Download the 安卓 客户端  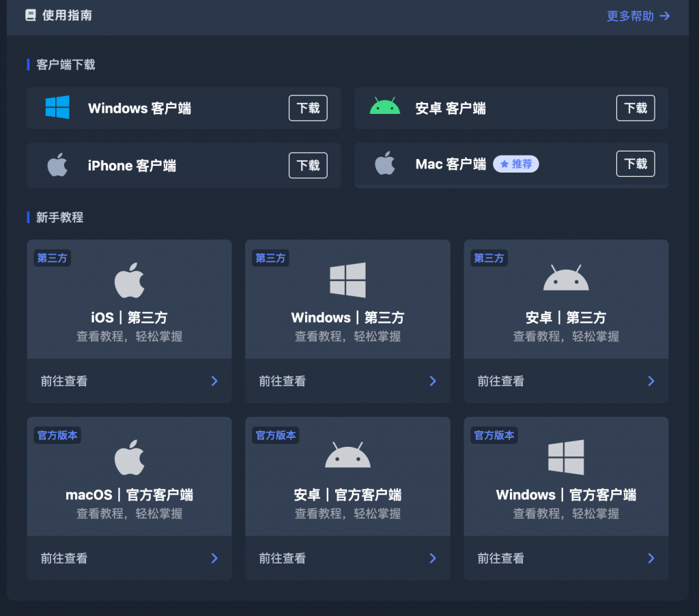tap(636, 108)
